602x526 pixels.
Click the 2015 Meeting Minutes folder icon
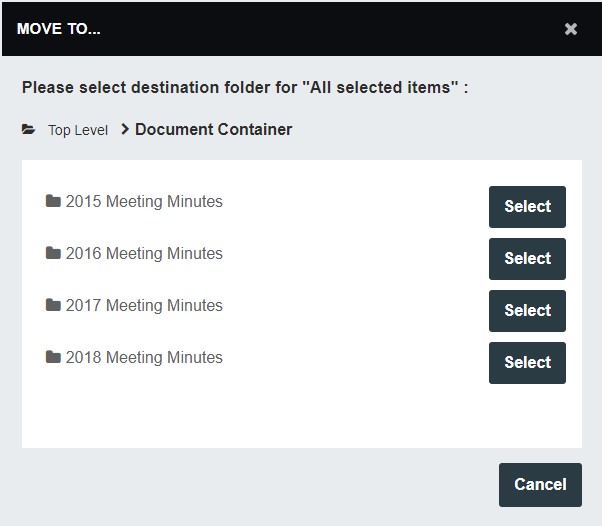click(x=53, y=201)
